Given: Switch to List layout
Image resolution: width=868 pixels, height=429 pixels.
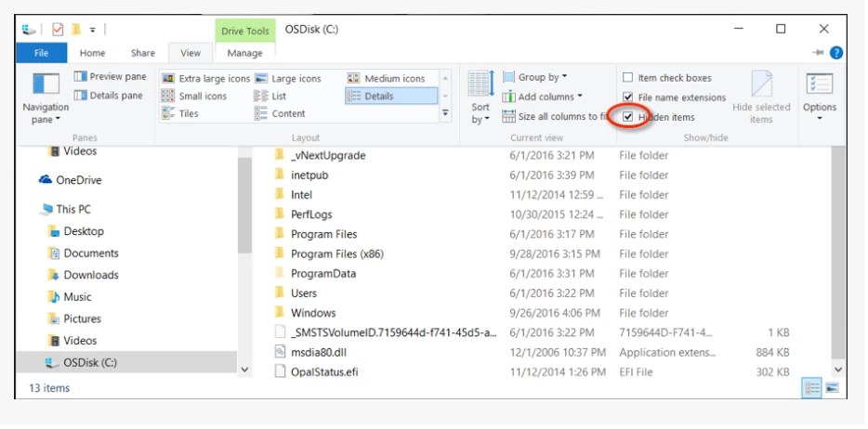Looking at the screenshot, I should coord(270,97).
